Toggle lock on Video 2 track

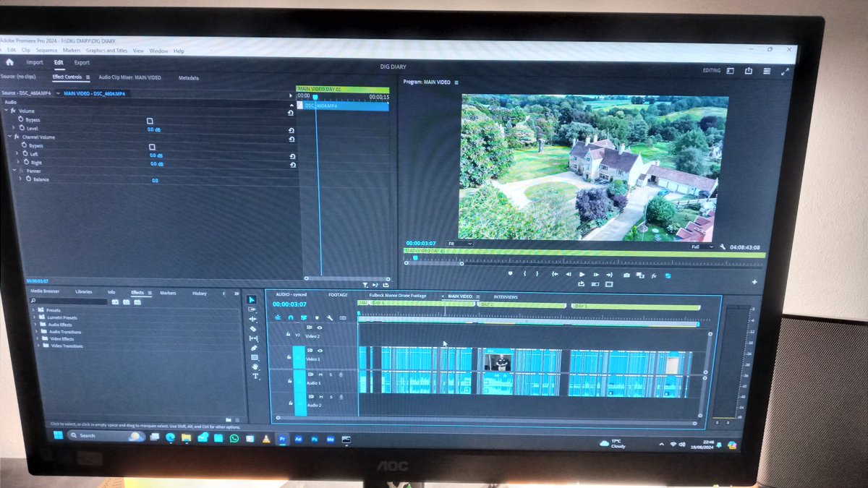click(x=288, y=334)
